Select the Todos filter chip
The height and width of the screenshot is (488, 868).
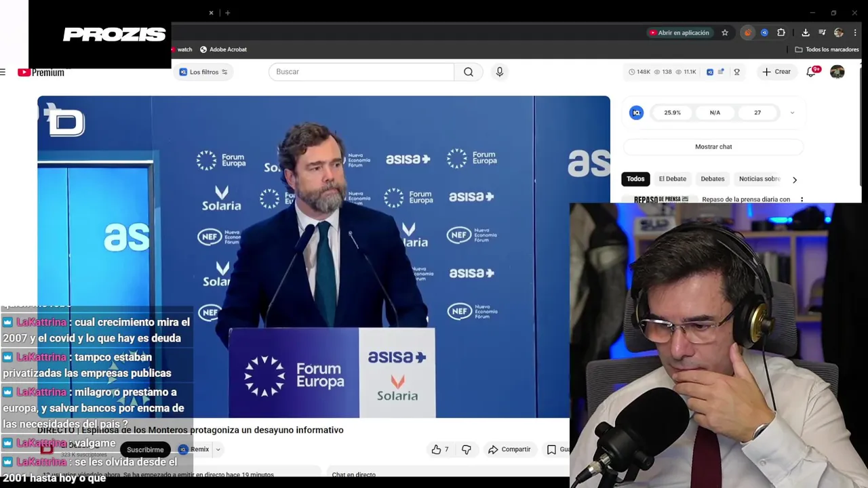pos(635,179)
